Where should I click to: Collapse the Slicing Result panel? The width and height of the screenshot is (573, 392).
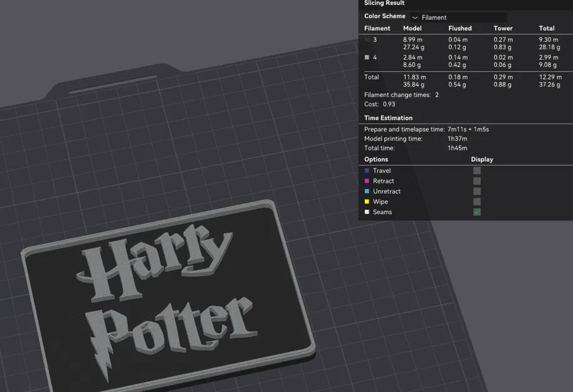pyautogui.click(x=384, y=3)
